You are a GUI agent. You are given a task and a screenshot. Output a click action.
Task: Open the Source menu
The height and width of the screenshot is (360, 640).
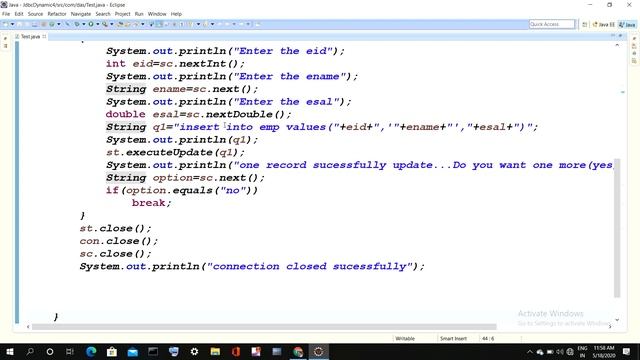[35, 14]
